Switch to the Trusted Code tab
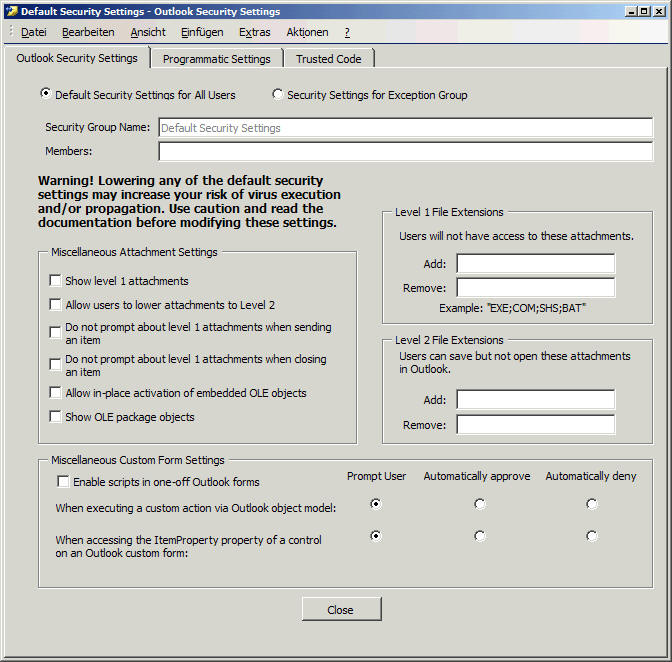This screenshot has width=672, height=662. (x=329, y=59)
